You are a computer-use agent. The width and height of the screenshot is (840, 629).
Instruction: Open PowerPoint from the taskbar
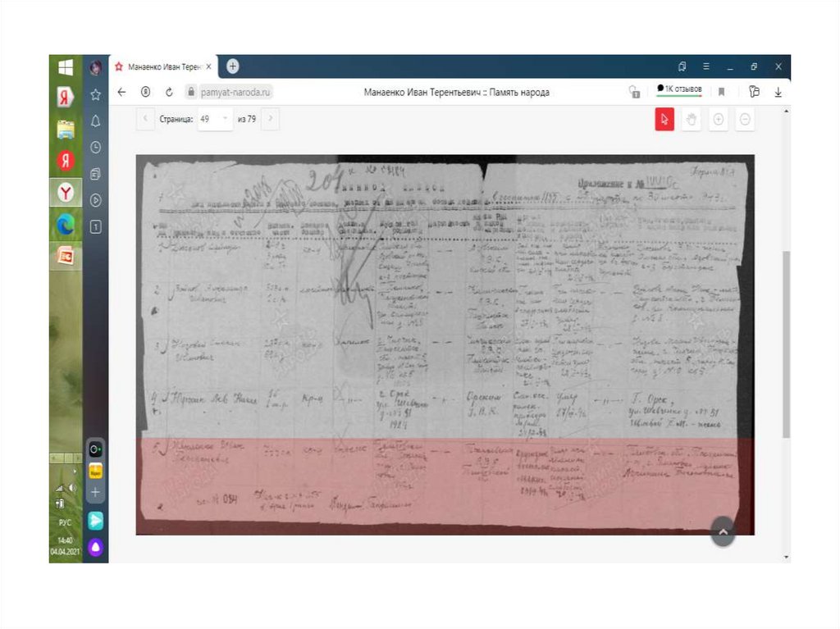[66, 256]
